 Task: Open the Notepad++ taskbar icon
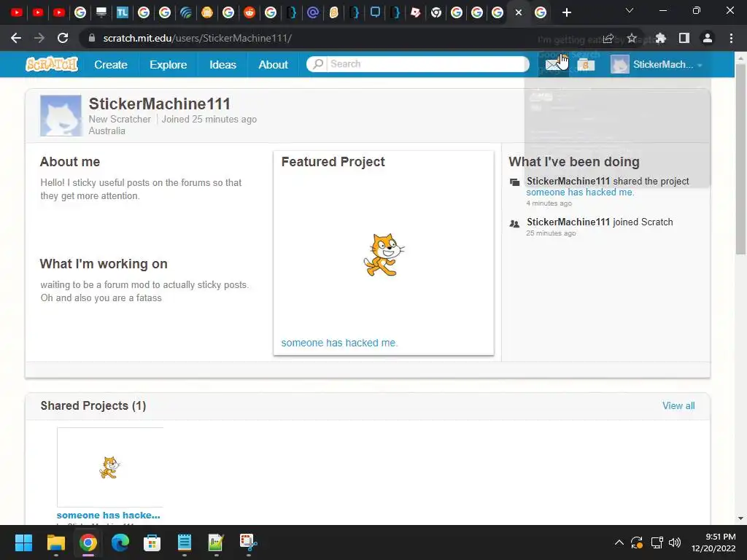coord(216,542)
